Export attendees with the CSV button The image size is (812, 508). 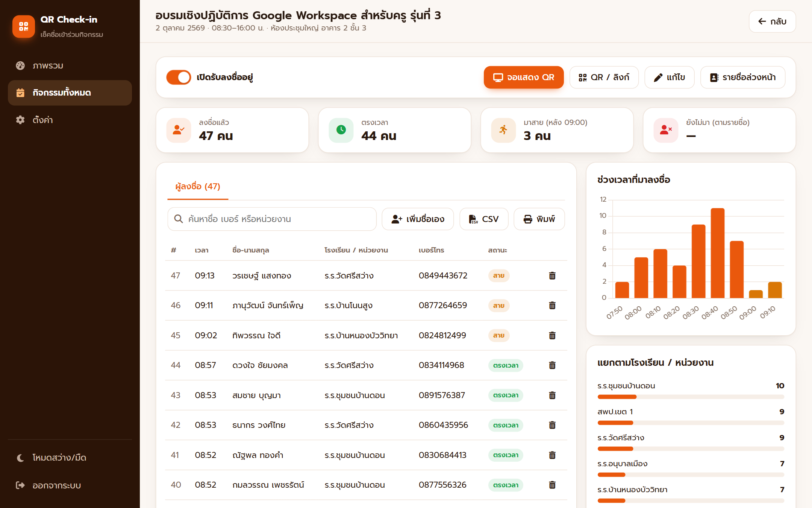484,219
